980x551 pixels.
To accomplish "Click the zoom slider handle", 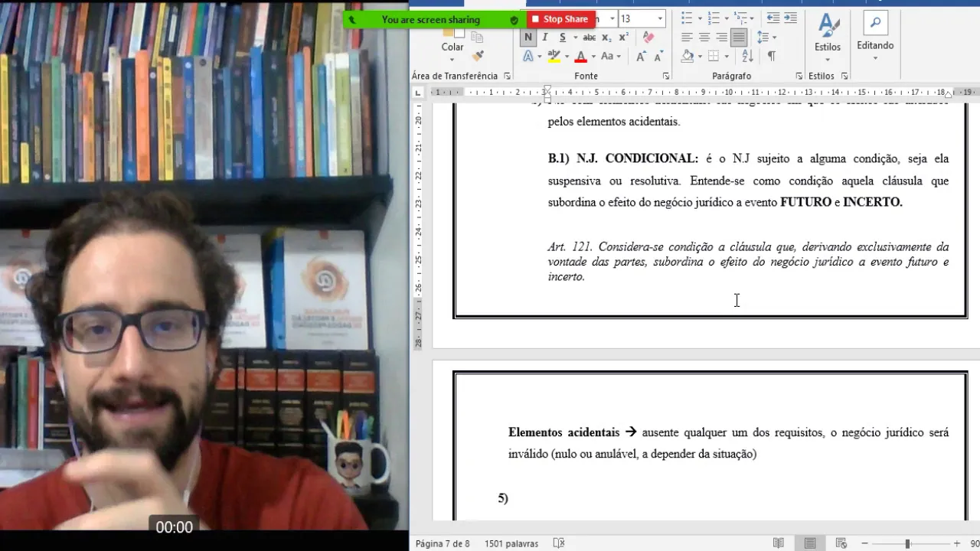I will coord(907,543).
